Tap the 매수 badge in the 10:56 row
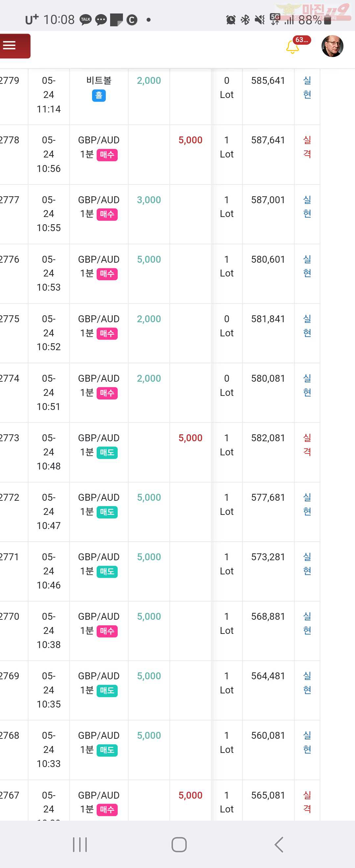This screenshot has height=868, width=355. (107, 155)
